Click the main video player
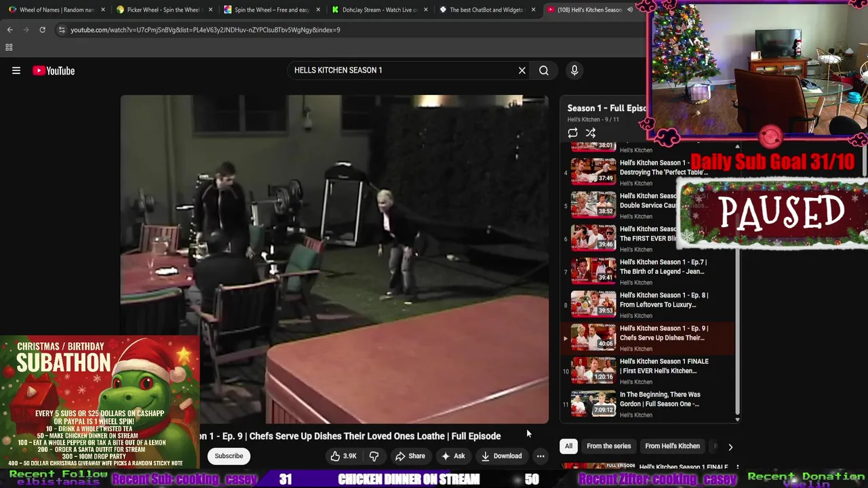 tap(334, 260)
